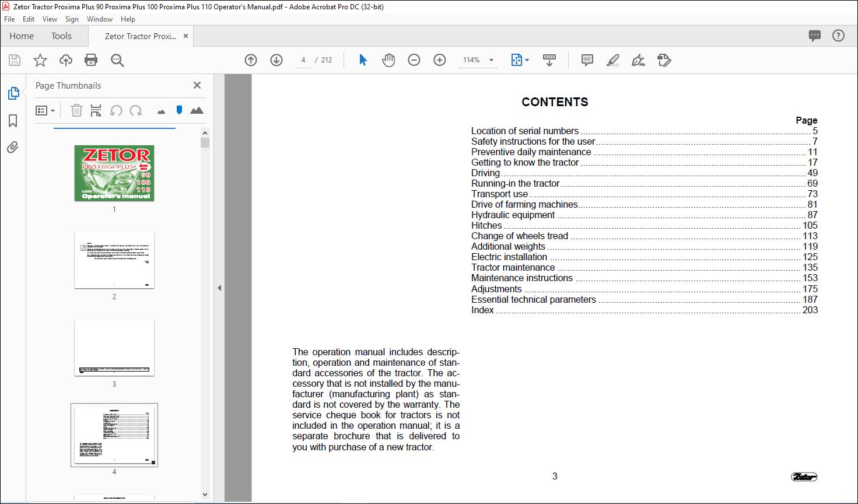Screen dimensions: 858x504
Task: Click thumbnails scrollbar down arrow
Action: pyautogui.click(x=205, y=495)
